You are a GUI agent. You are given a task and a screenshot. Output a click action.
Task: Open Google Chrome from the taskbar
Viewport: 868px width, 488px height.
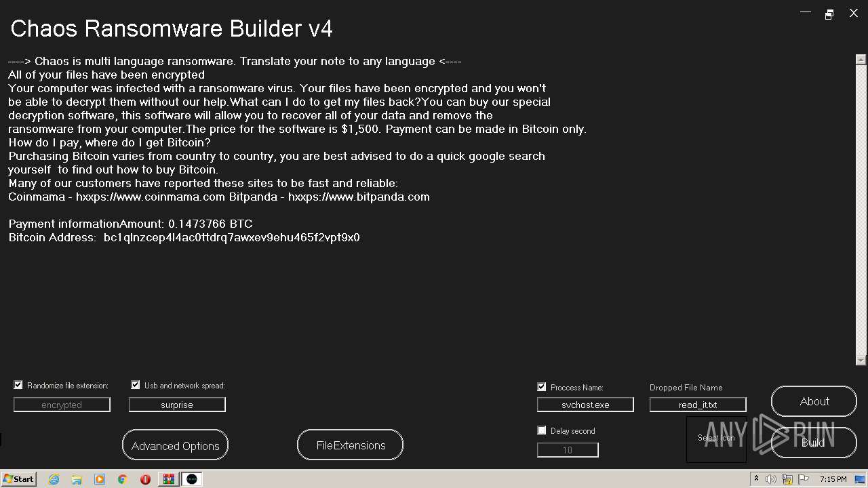click(x=123, y=479)
